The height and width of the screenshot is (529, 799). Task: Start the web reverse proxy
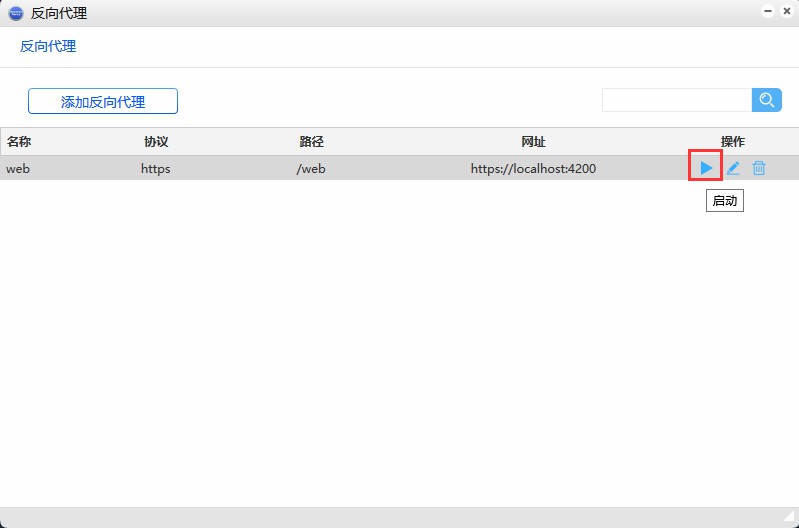(706, 168)
